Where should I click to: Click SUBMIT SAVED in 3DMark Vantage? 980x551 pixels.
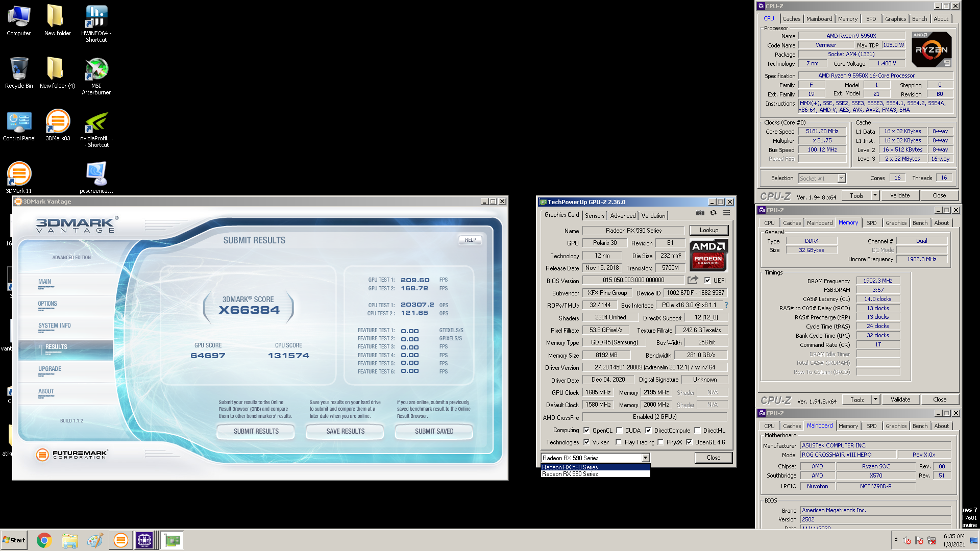pyautogui.click(x=434, y=431)
